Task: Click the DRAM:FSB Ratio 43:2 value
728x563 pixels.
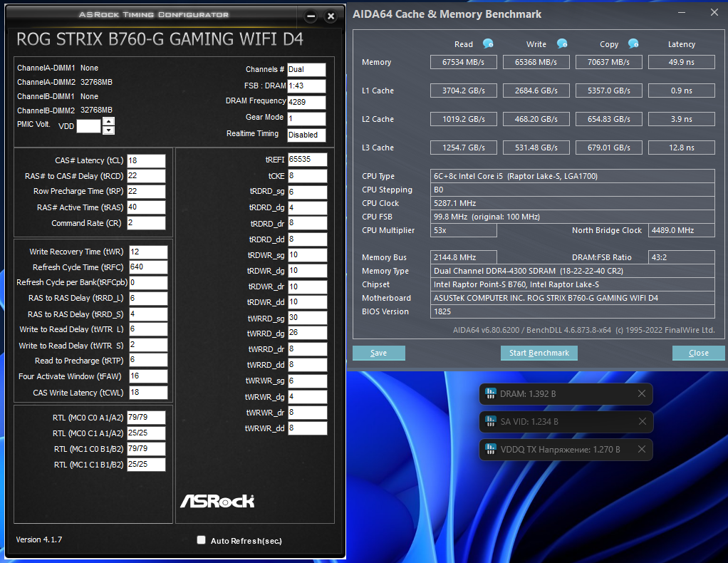Action: pyautogui.click(x=681, y=257)
